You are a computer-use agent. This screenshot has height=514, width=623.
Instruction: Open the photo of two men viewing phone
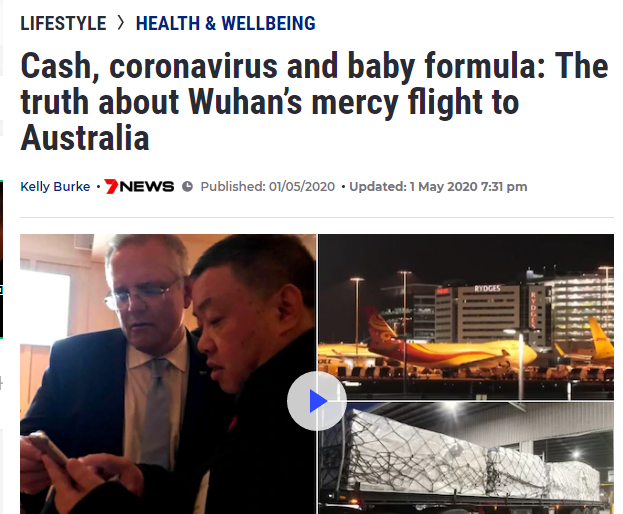168,374
